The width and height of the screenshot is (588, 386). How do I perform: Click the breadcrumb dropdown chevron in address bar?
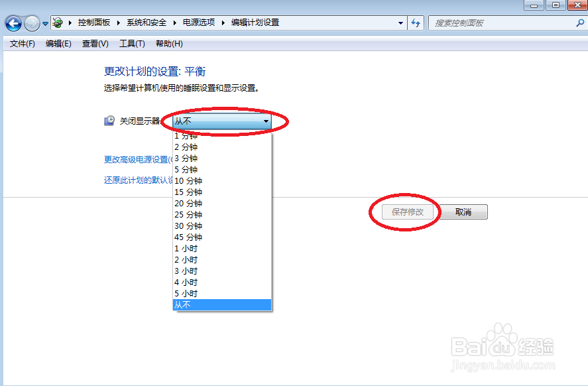(x=400, y=22)
